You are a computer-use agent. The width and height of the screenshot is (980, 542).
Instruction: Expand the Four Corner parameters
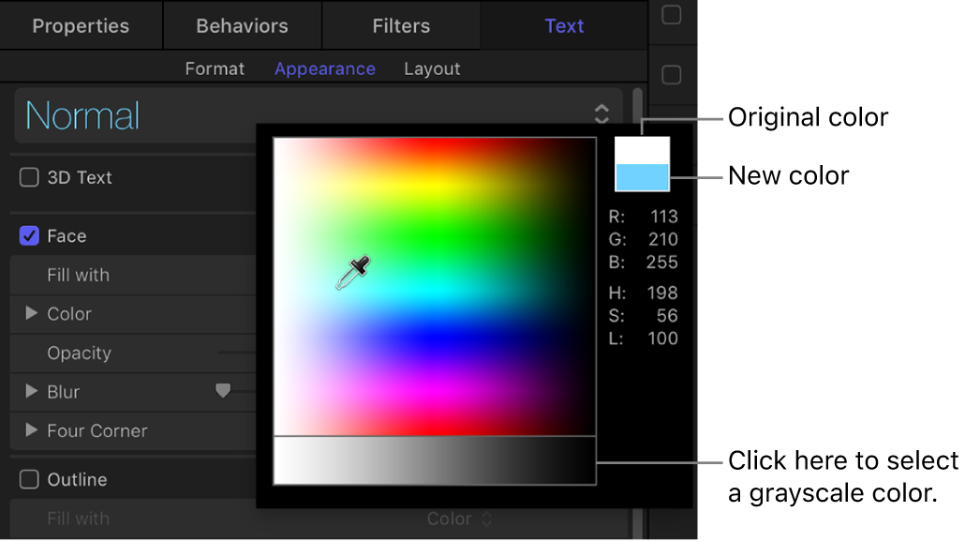tap(31, 431)
